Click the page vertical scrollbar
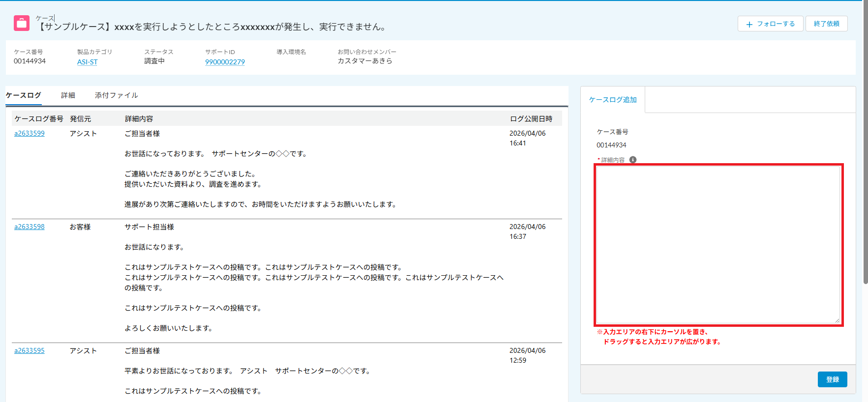Screen dimensions: 868x402 (865, 147)
